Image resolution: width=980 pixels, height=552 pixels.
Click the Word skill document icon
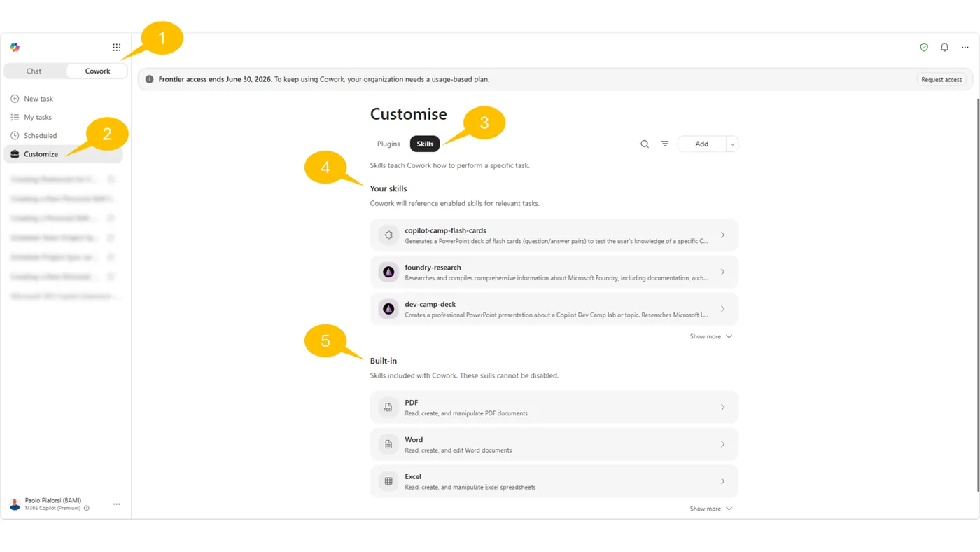[388, 444]
